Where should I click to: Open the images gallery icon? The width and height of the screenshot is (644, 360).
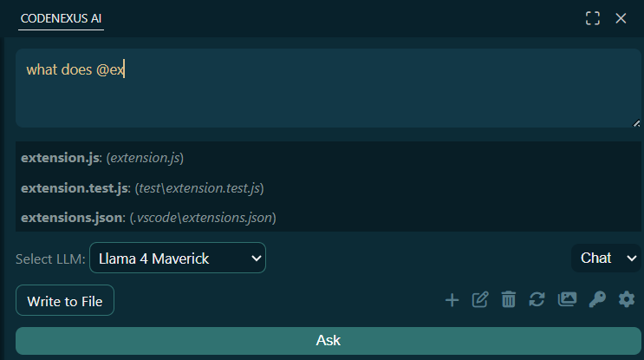(567, 300)
